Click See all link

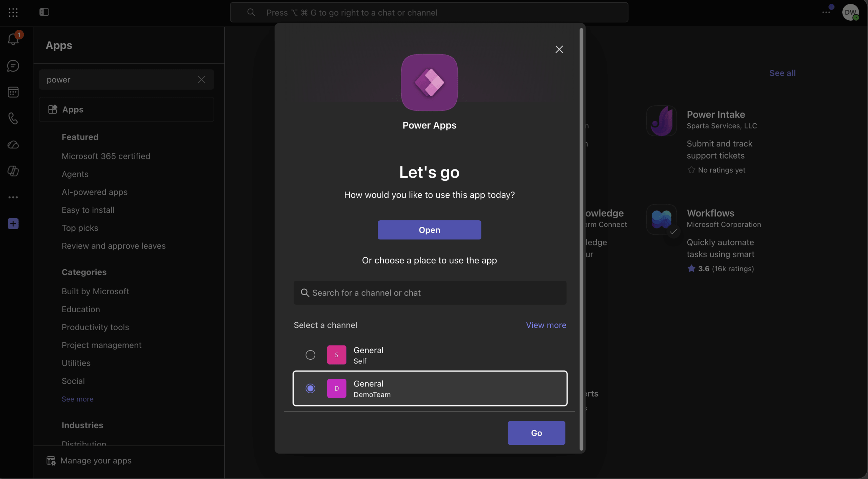pos(782,73)
